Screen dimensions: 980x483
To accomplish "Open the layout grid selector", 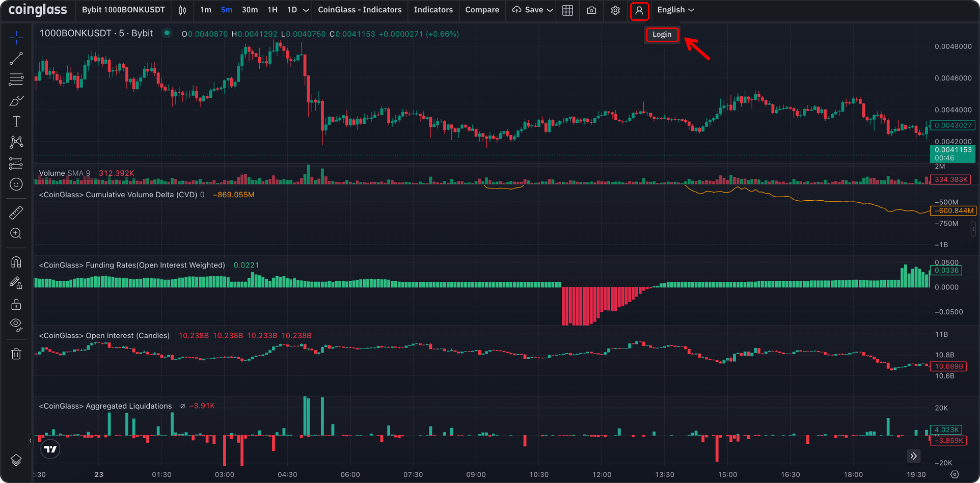I will tap(567, 10).
